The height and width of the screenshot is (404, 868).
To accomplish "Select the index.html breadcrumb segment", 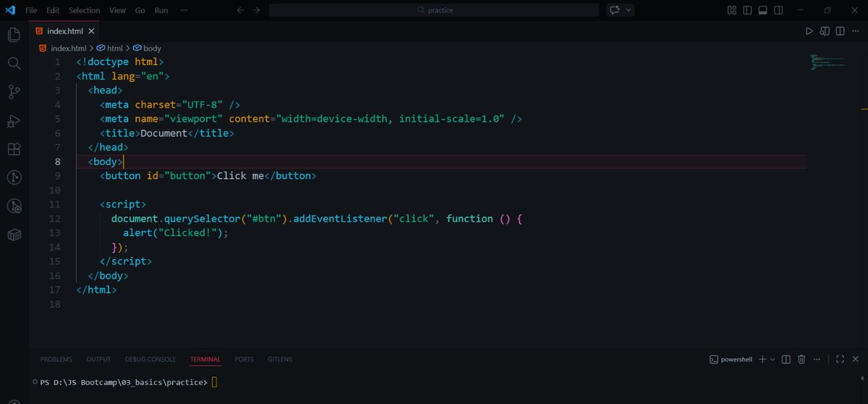I will point(63,48).
